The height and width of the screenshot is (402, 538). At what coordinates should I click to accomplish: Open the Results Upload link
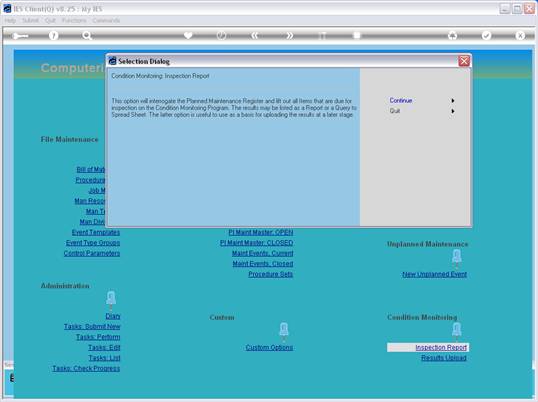pos(444,358)
